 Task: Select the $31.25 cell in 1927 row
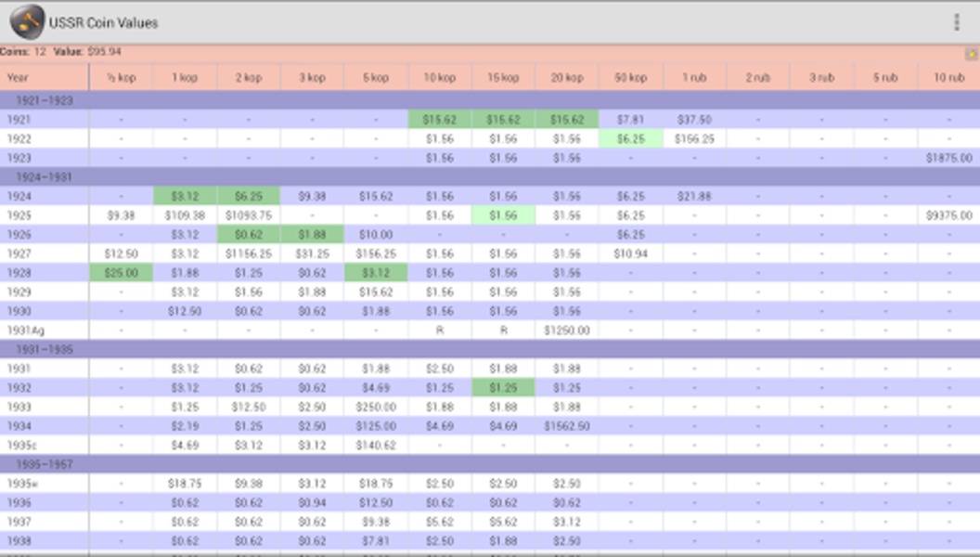[x=312, y=253]
